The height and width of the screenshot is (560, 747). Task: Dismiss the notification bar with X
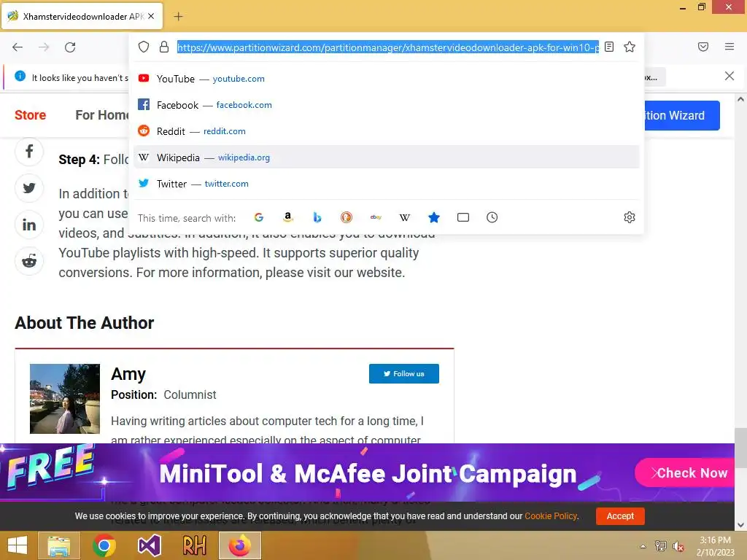click(729, 76)
